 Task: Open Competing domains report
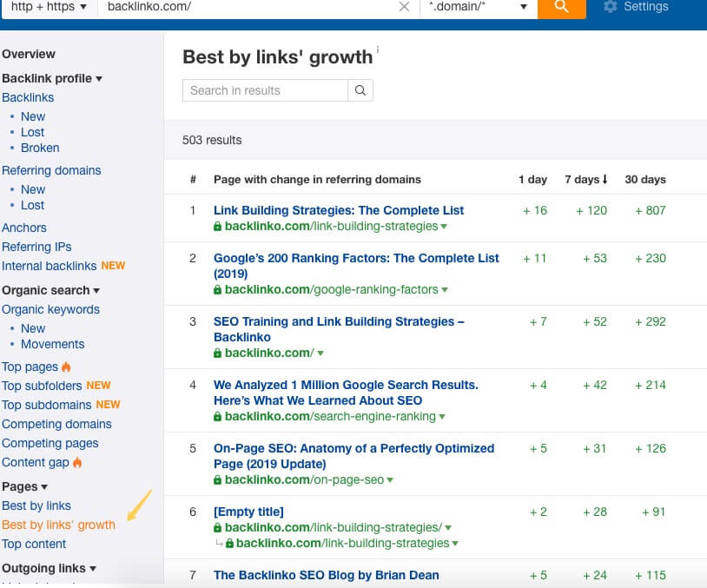tap(56, 424)
